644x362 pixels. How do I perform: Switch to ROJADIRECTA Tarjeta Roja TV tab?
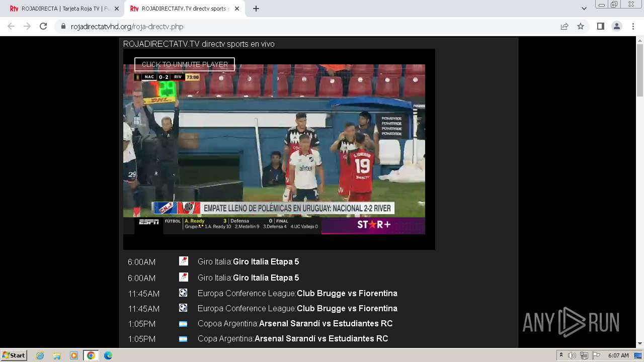coord(63,9)
